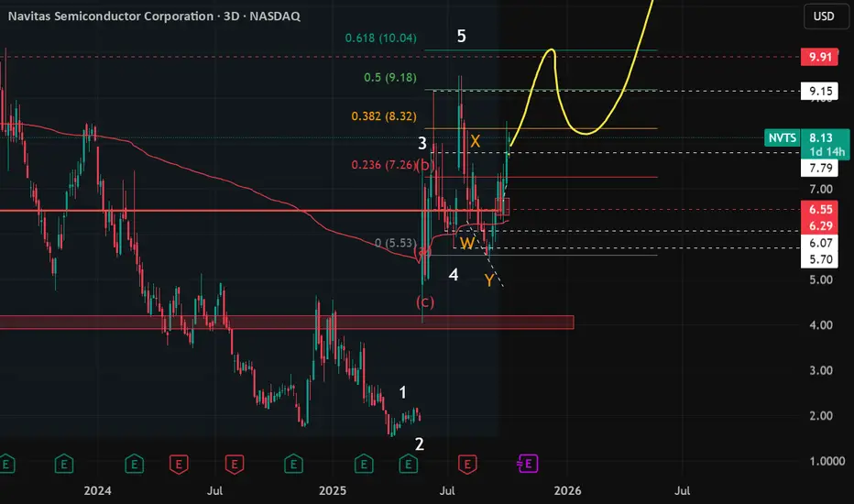Click red earnings marker above the Jul 2024 label
This screenshot has width=854, height=504.
pyautogui.click(x=235, y=465)
